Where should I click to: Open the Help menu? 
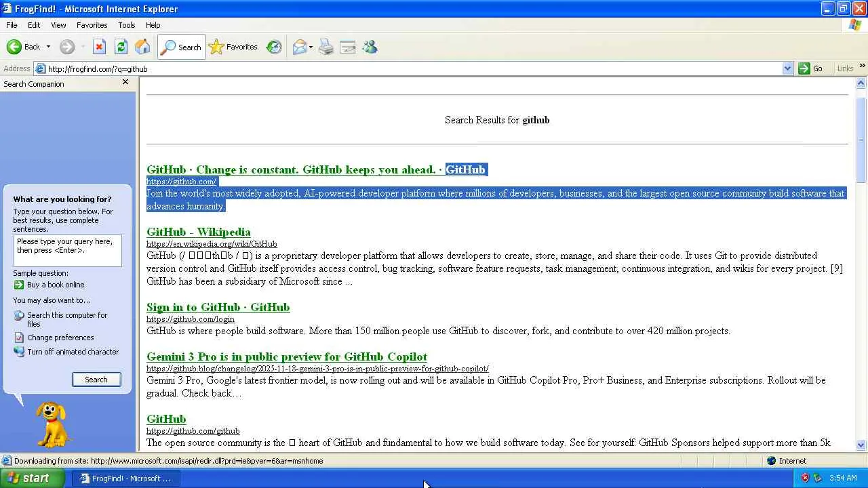click(x=153, y=25)
